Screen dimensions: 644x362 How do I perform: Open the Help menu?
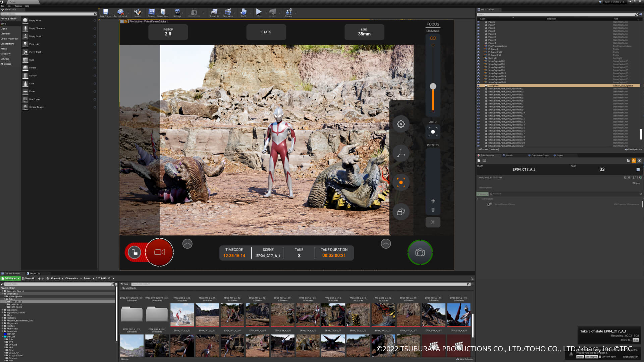pos(27,6)
